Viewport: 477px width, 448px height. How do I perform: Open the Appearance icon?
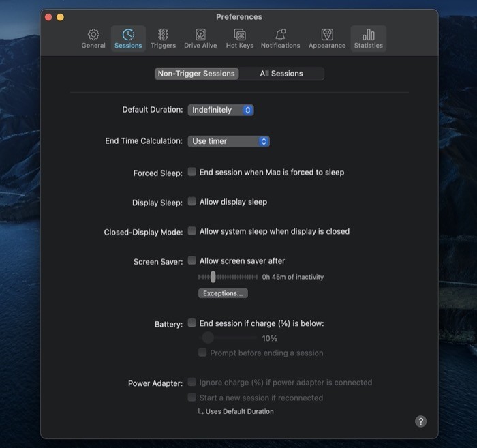pyautogui.click(x=327, y=35)
